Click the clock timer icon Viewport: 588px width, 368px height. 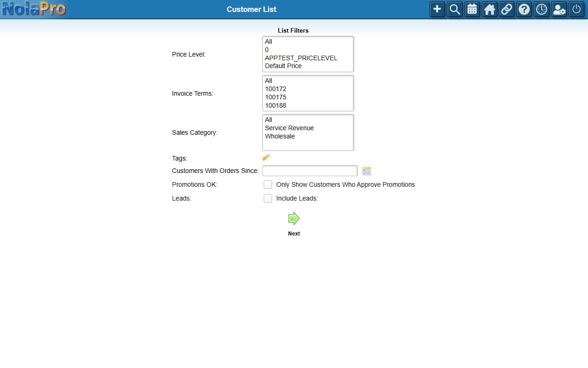click(x=542, y=9)
